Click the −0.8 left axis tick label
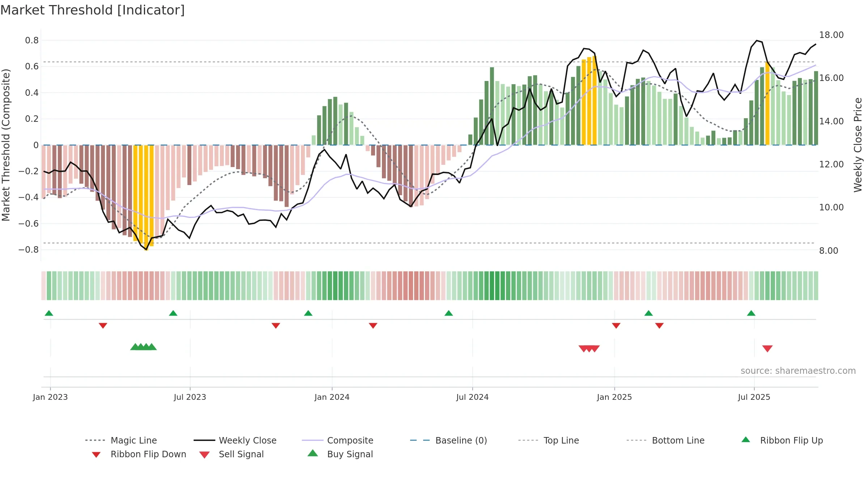The height and width of the screenshot is (488, 868). pyautogui.click(x=29, y=250)
